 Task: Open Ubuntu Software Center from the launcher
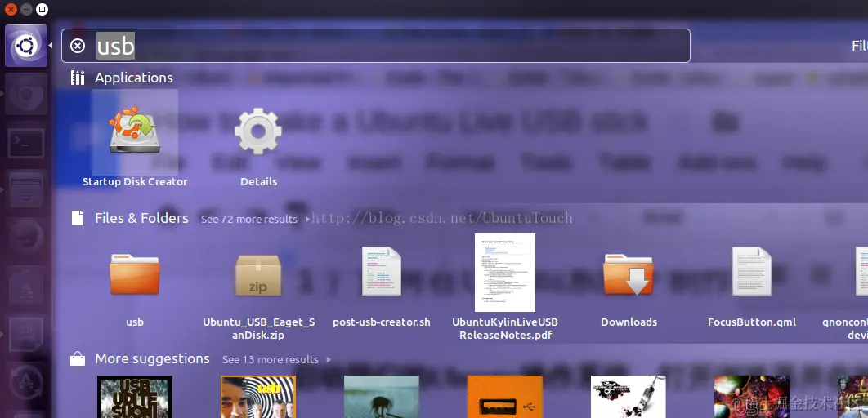(26, 287)
